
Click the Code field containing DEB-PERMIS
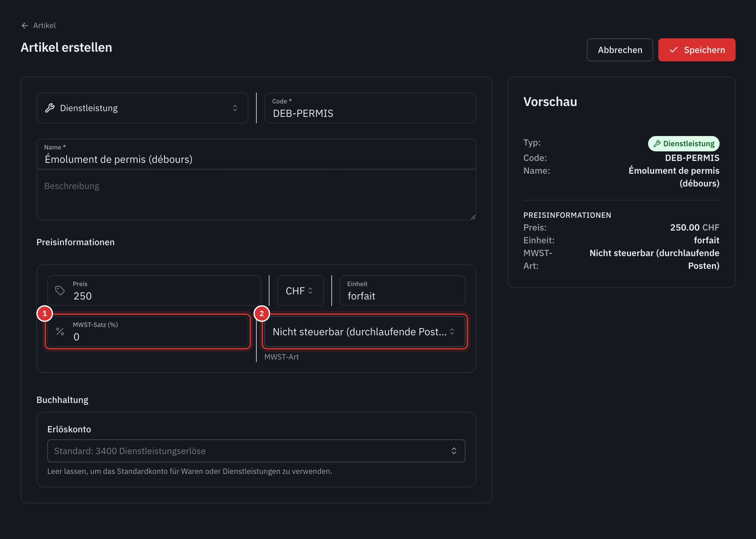point(370,108)
